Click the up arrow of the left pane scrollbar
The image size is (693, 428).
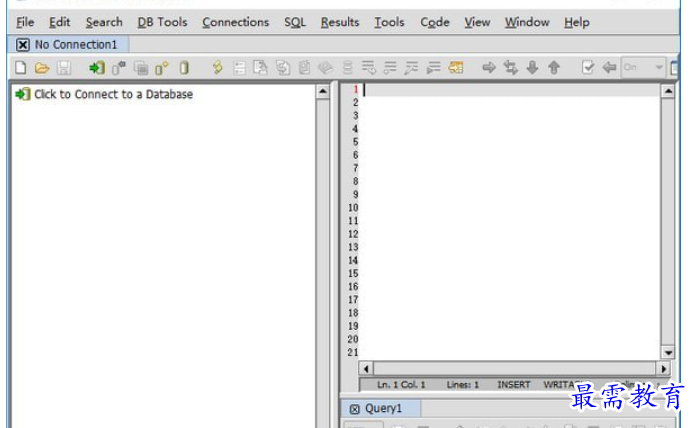tap(323, 92)
